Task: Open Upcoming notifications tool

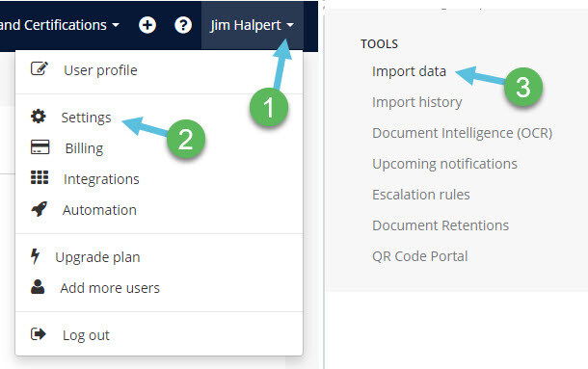Action: tap(444, 164)
